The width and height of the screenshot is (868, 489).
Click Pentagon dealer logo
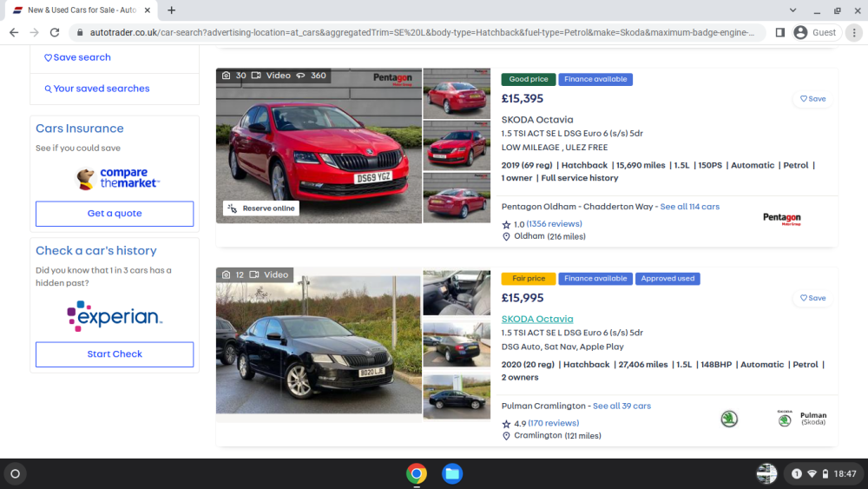coord(782,219)
